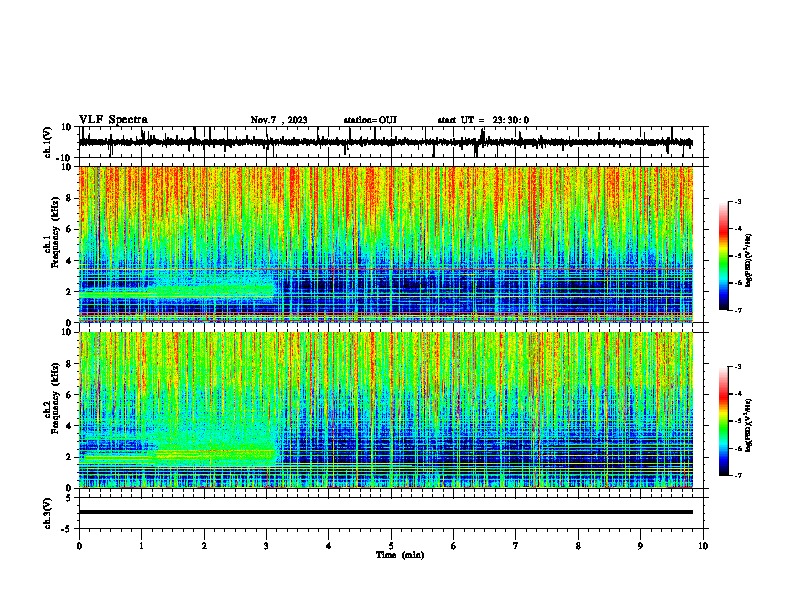This screenshot has width=792, height=612.
Task: Click the ch.3(V) flat black trace
Action: 386,512
